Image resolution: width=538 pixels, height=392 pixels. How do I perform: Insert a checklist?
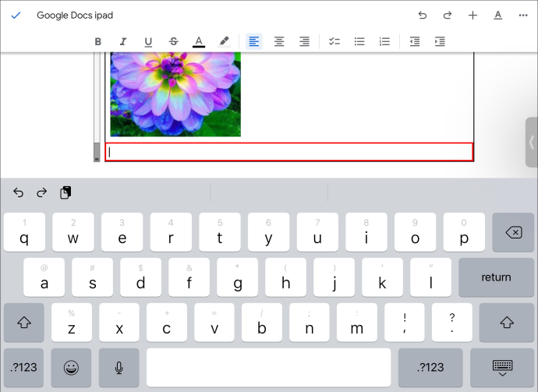(x=334, y=41)
